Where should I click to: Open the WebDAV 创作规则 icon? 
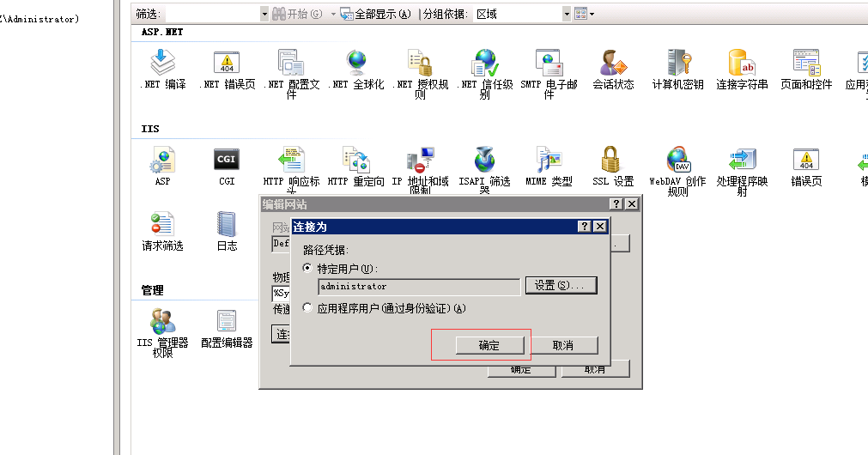677,160
